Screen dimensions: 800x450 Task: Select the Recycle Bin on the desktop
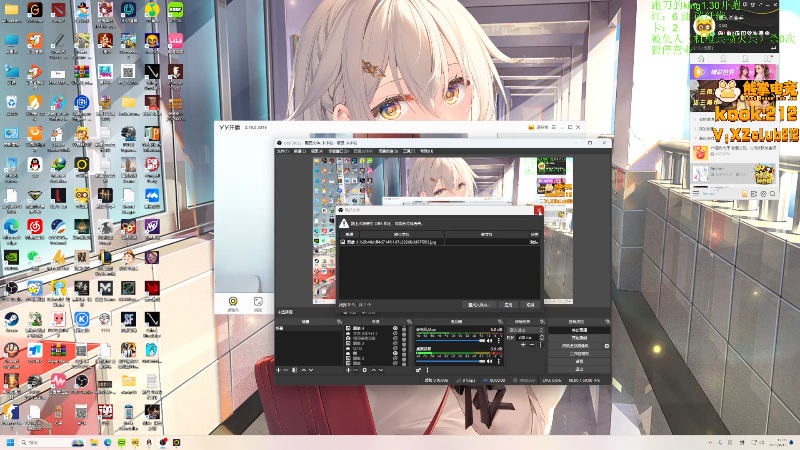click(11, 102)
